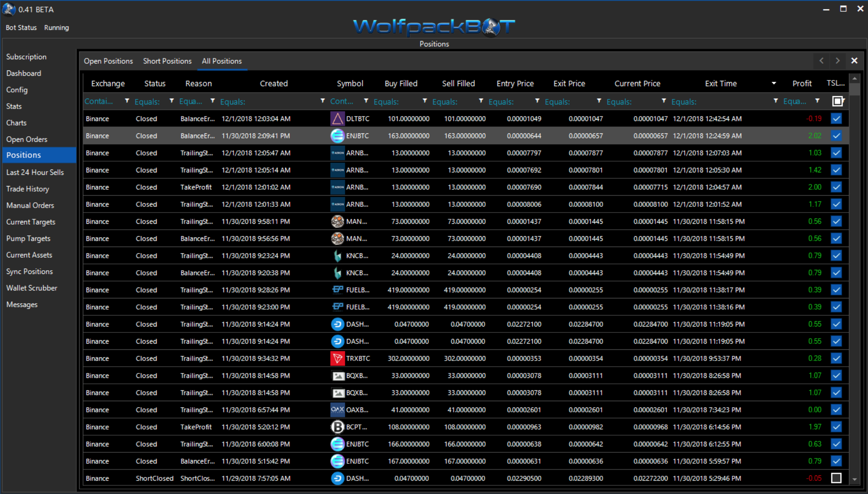Click the WolfpackBOT app icon in the title bar
The height and width of the screenshot is (494, 868).
pyautogui.click(x=9, y=9)
